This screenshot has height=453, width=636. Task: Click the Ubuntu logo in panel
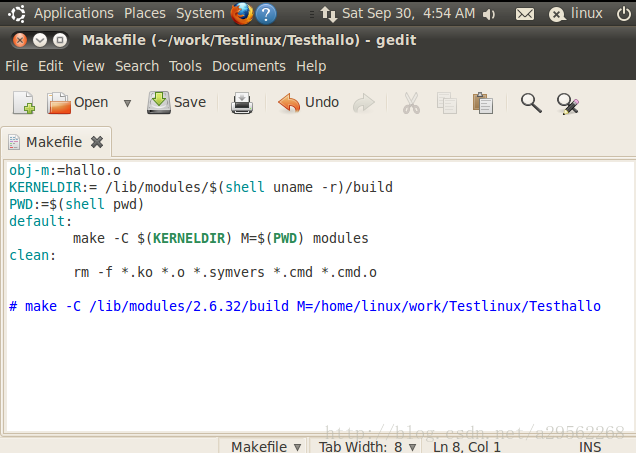point(17,14)
